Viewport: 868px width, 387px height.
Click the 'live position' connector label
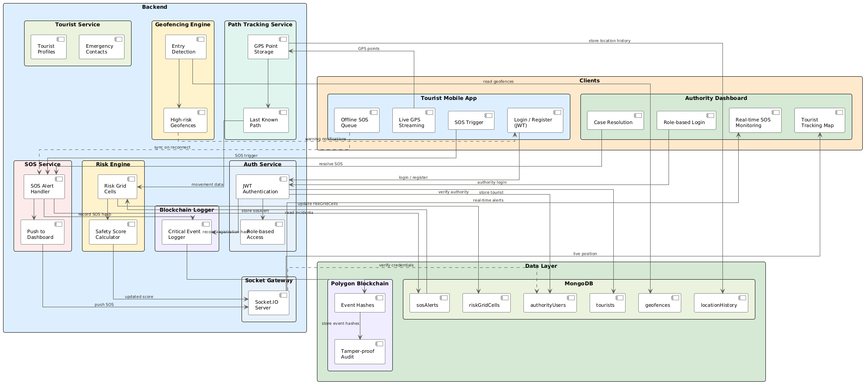(585, 254)
